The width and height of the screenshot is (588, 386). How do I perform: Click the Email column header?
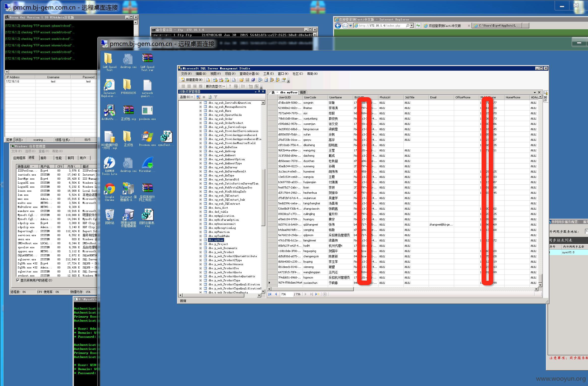click(441, 97)
